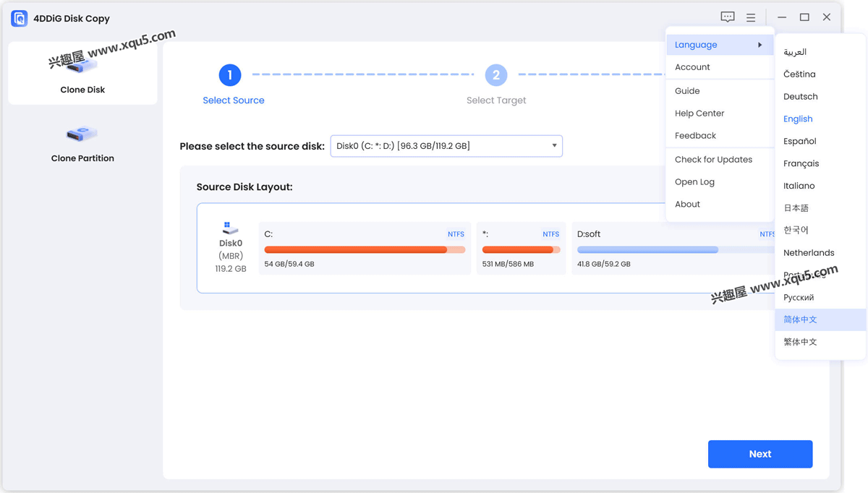Choose Feedback in the menu
The height and width of the screenshot is (493, 868).
pyautogui.click(x=720, y=136)
